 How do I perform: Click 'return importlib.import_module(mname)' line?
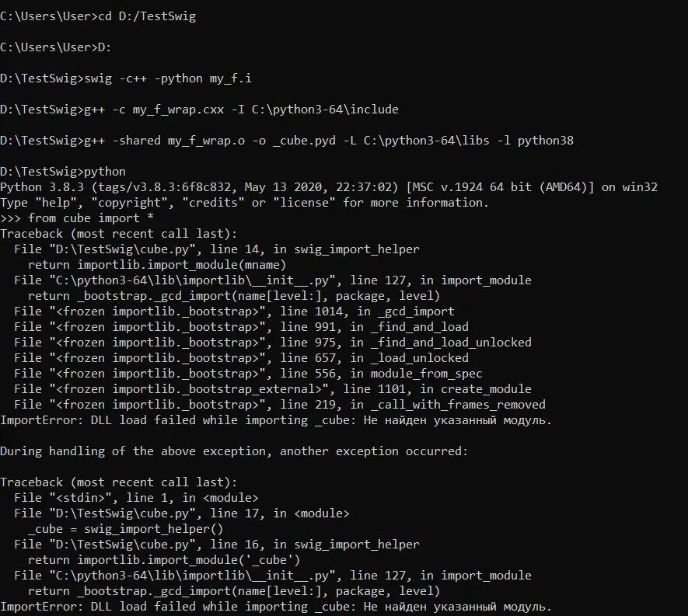[157, 265]
